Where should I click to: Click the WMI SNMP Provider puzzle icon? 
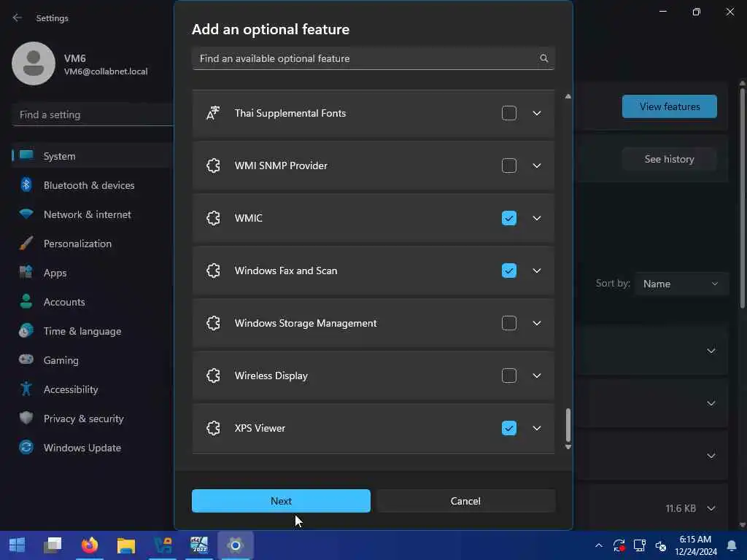pyautogui.click(x=213, y=166)
